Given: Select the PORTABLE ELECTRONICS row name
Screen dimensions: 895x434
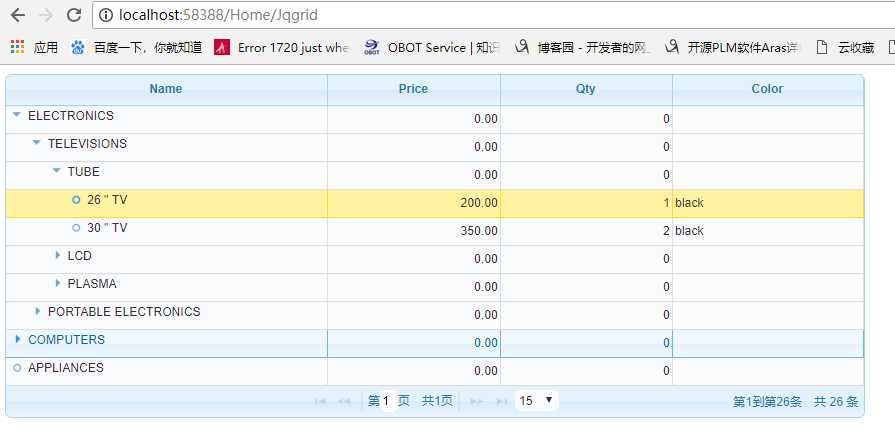Looking at the screenshot, I should [124, 312].
